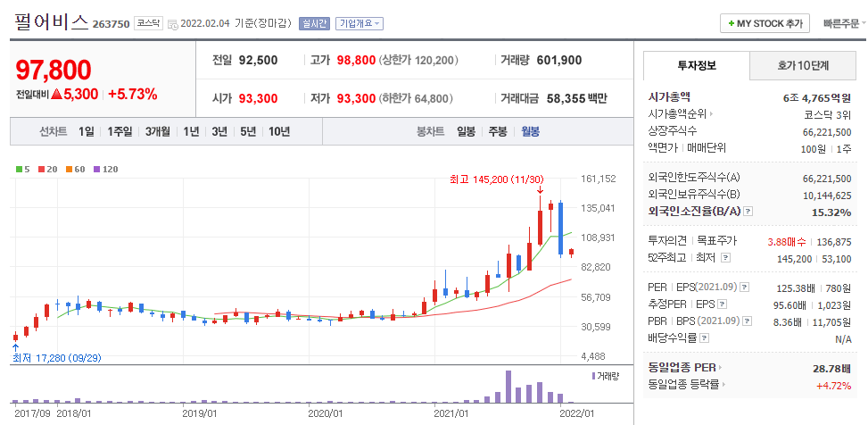Open the 빠른주문 dropdown
The width and height of the screenshot is (868, 425).
click(845, 23)
